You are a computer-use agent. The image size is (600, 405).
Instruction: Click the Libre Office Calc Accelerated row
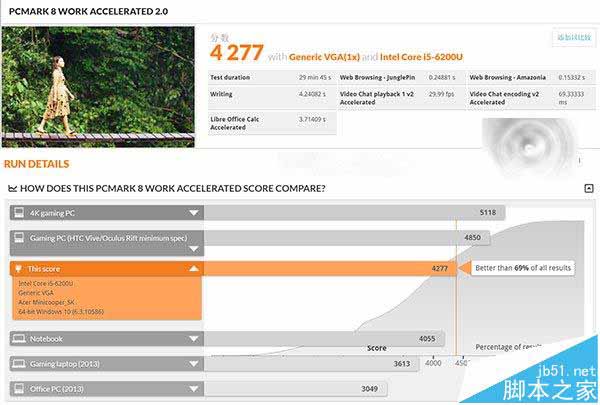(x=272, y=123)
